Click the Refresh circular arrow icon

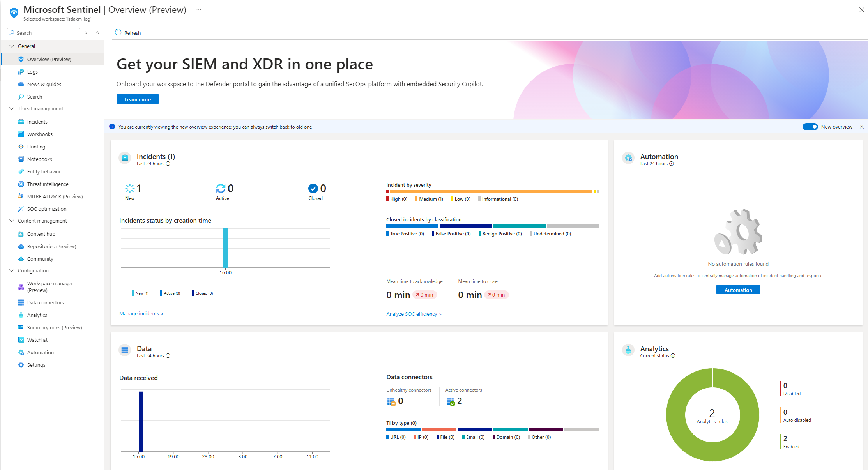pos(118,32)
